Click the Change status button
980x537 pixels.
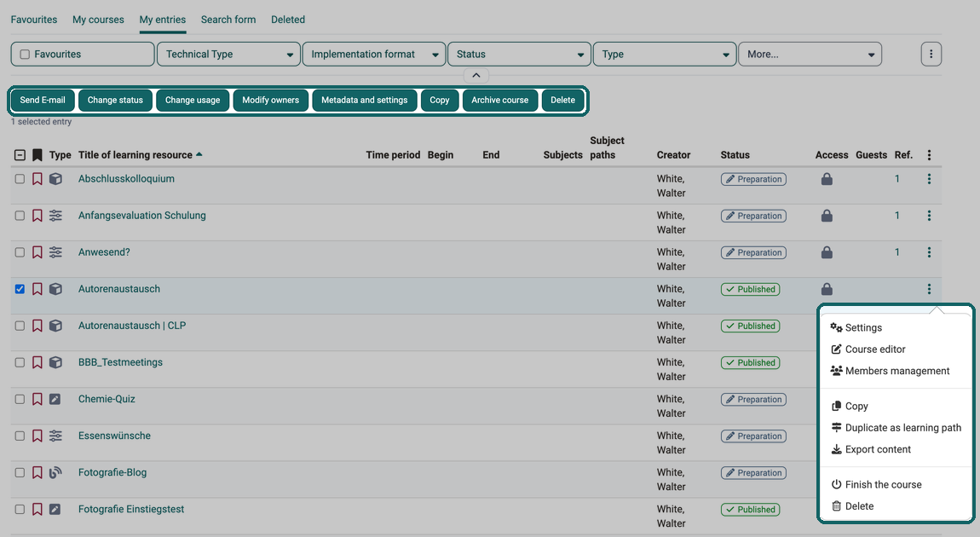click(115, 100)
